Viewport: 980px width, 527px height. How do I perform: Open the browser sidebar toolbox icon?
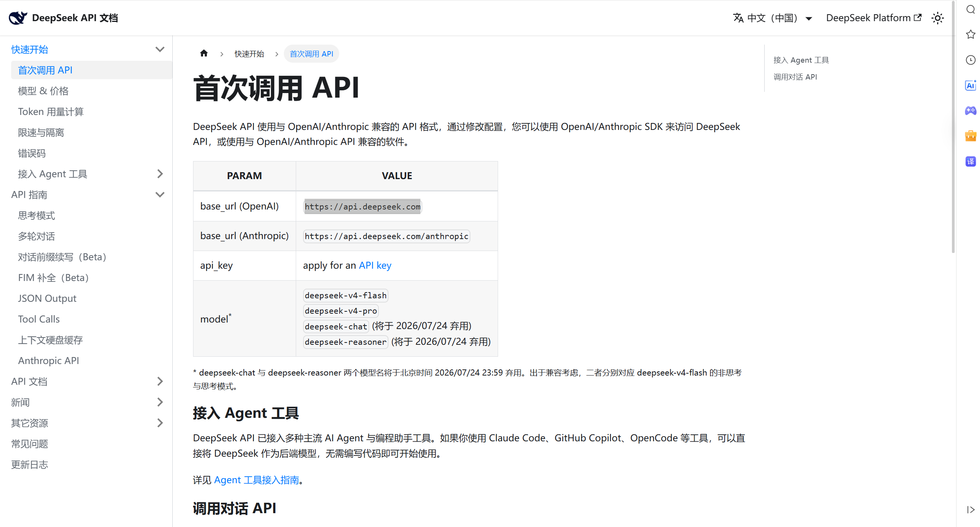(970, 136)
